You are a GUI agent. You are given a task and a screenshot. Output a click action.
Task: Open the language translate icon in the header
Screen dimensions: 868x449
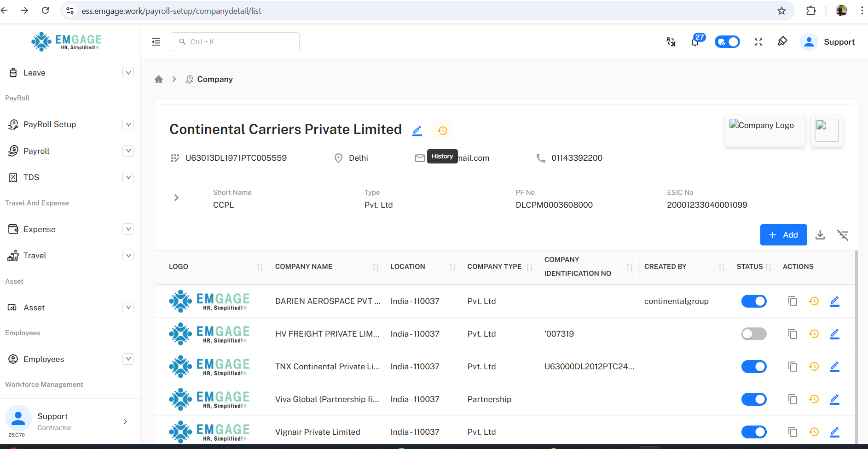pyautogui.click(x=671, y=42)
